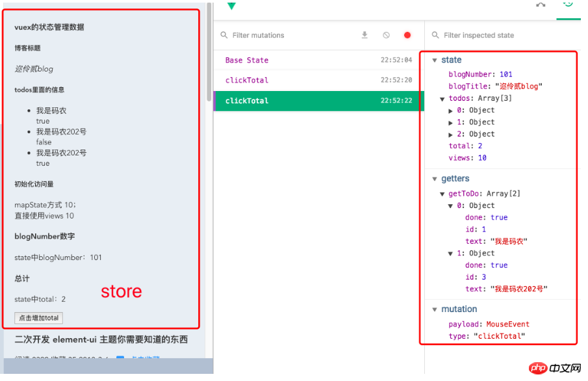588x381 pixels.
Task: Click the id: 3 getter entry
Action: [x=476, y=277]
